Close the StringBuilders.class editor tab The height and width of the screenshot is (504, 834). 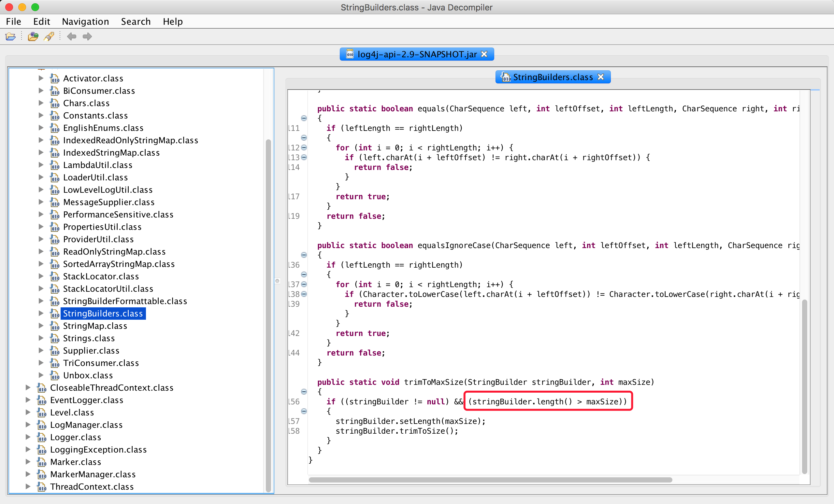point(601,77)
